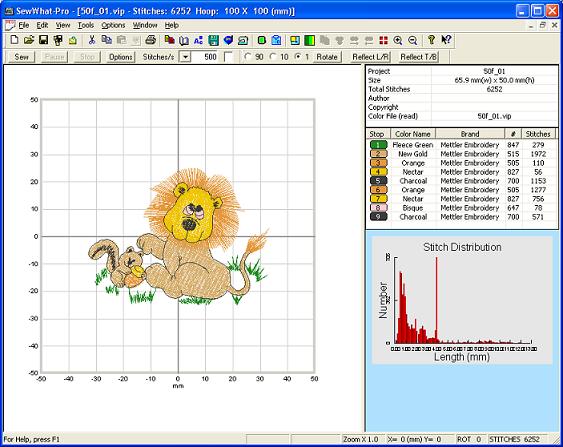Create a new file with blank page icon
Image resolution: width=563 pixels, height=447 pixels.
pos(14,40)
